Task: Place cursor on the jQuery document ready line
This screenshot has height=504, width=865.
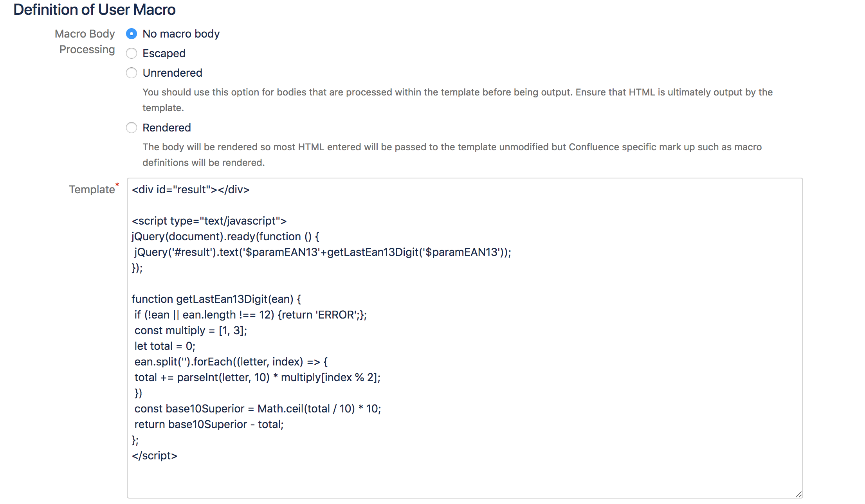Action: click(225, 236)
